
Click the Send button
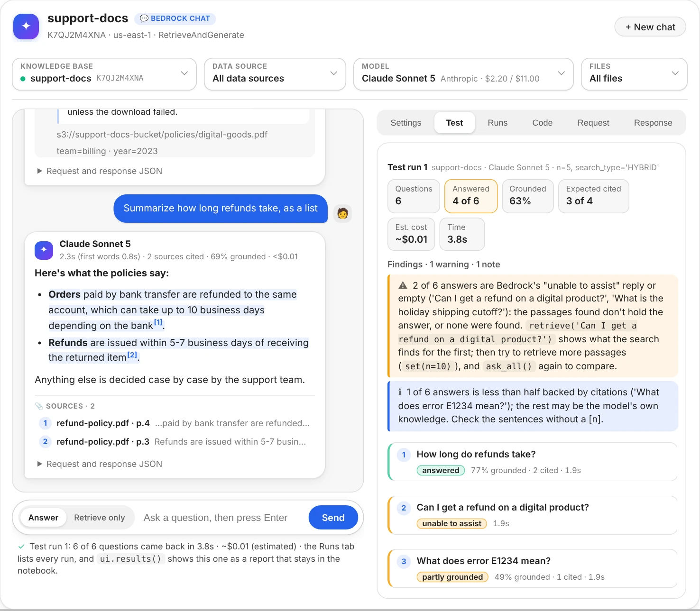pos(333,518)
